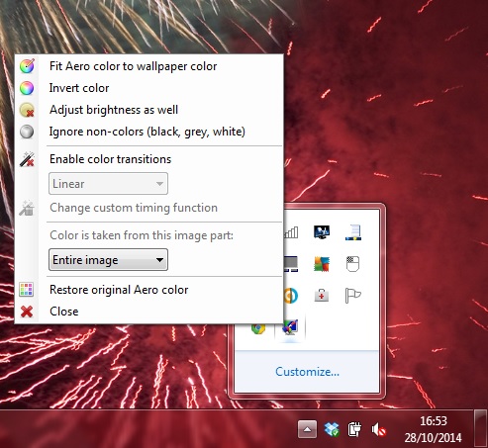Click the power plug battery icon
The image size is (488, 448).
[x=354, y=429]
